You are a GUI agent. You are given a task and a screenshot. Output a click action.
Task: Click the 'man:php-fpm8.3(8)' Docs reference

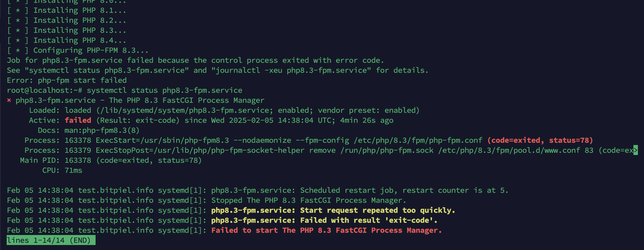[x=102, y=130]
